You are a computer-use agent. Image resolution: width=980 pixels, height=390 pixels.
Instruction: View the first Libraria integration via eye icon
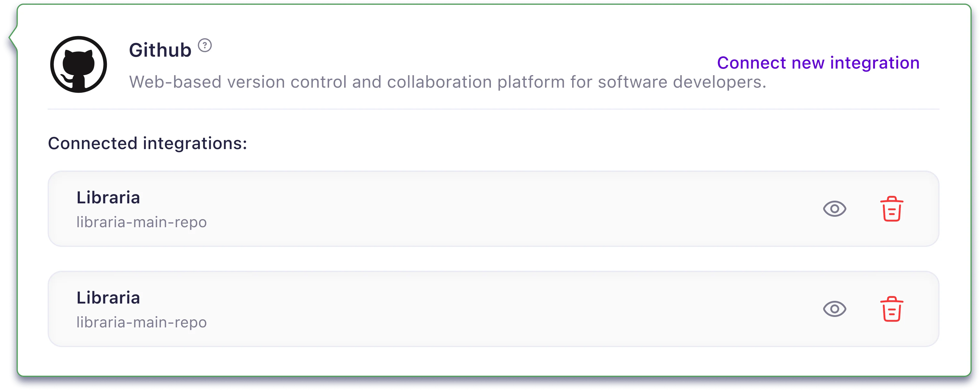click(834, 209)
